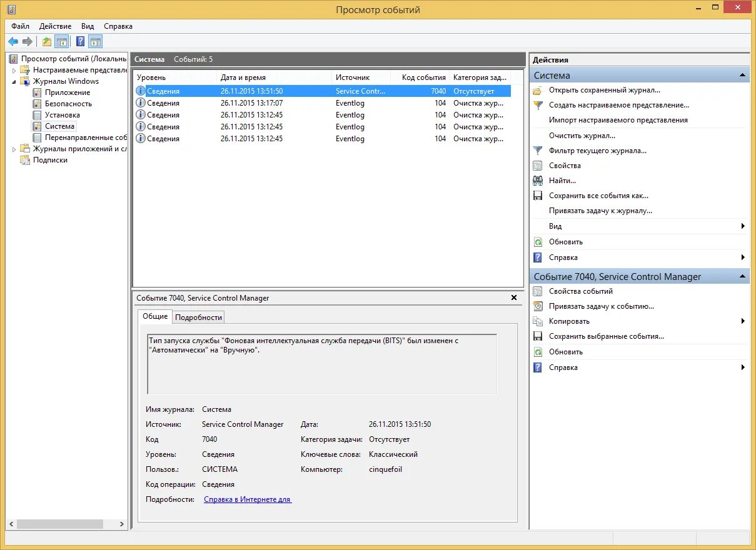
Task: Toggle the action pane toolbar icon
Action: (95, 42)
